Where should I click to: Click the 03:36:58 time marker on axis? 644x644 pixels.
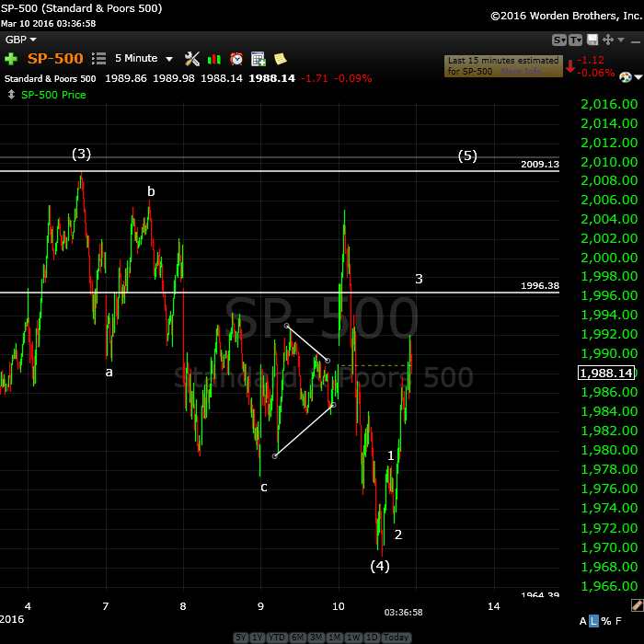403,613
